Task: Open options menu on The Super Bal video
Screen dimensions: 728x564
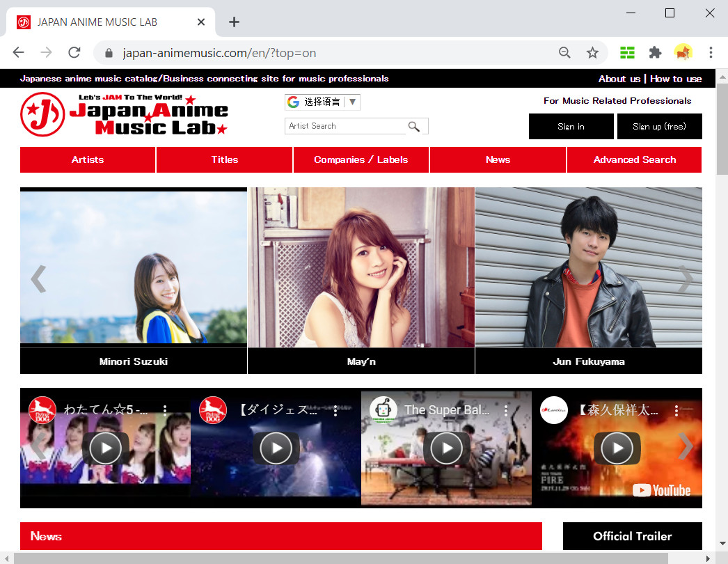Action: (505, 411)
